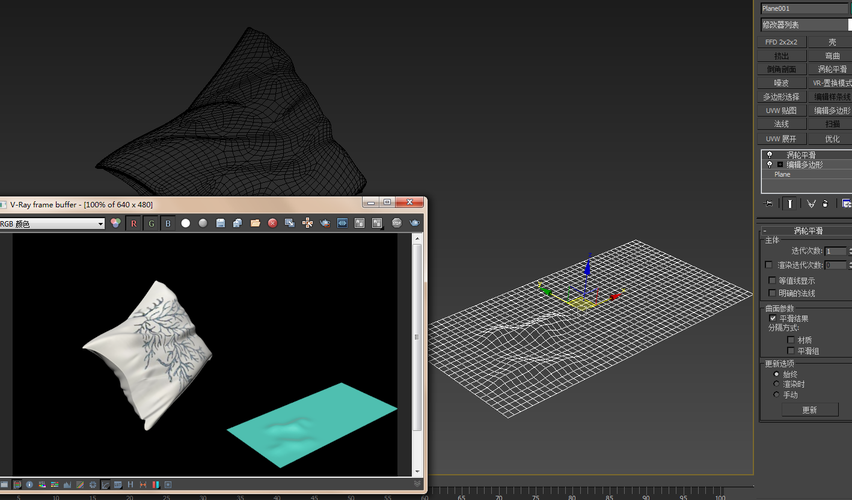The image size is (852, 500).
Task: Click the Plane001 object name field
Action: [804, 8]
